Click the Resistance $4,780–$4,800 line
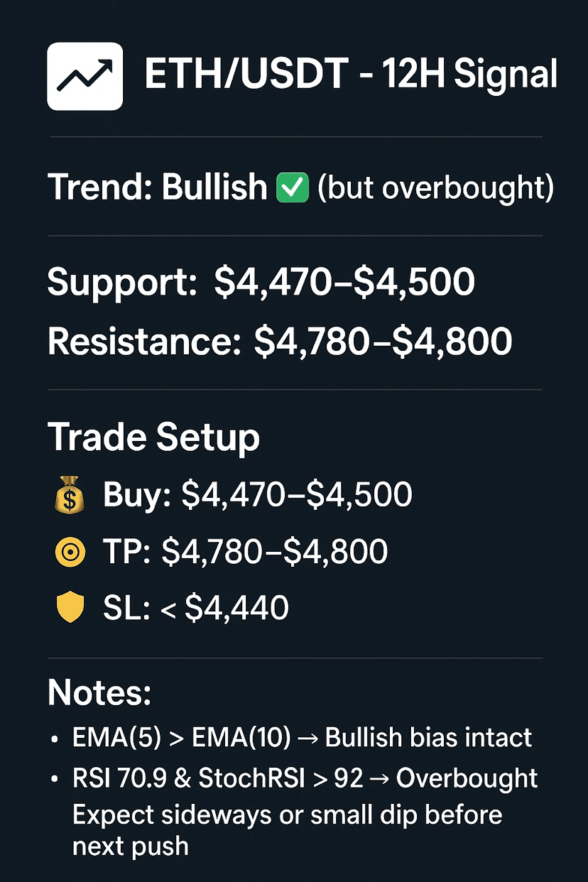The width and height of the screenshot is (588, 882). 279,342
